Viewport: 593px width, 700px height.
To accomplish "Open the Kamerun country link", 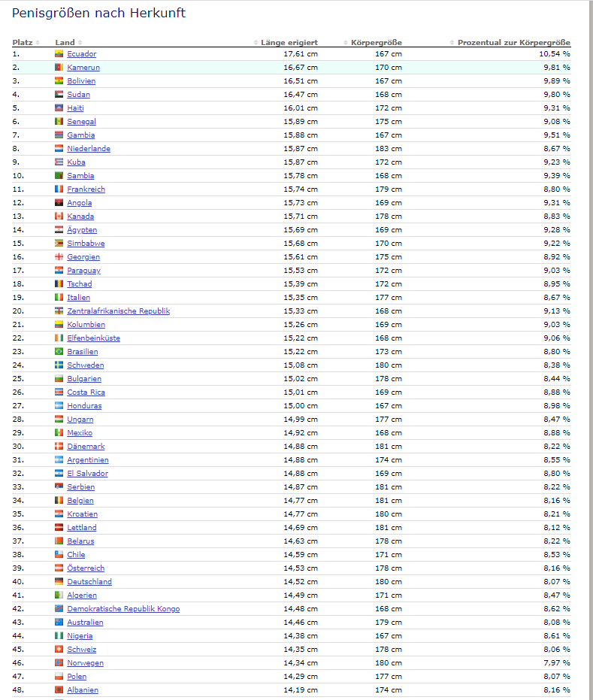I will pyautogui.click(x=82, y=68).
